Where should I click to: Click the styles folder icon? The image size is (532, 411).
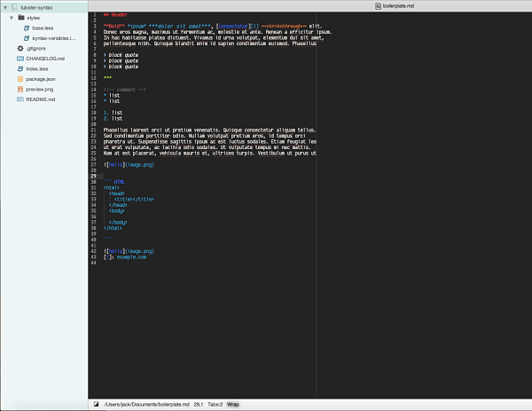(21, 18)
